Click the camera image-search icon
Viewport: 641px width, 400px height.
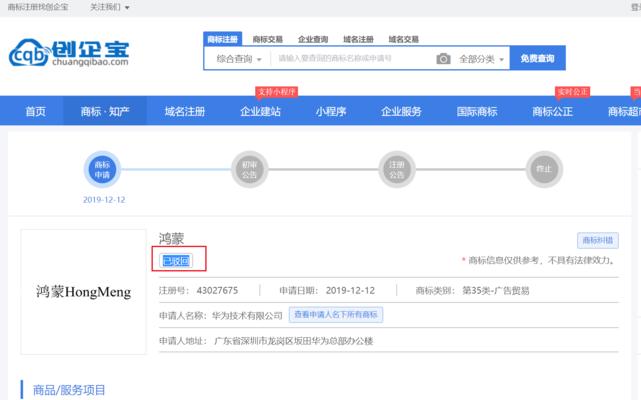(443, 58)
